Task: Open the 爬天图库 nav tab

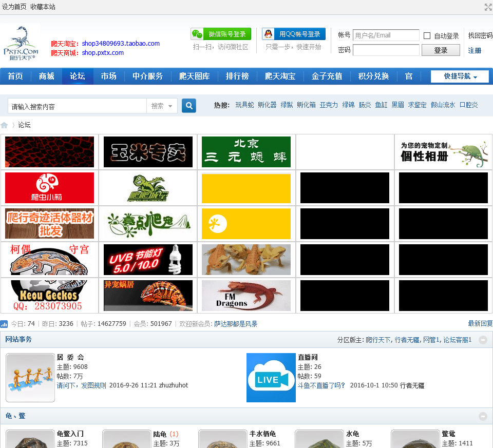Action: pyautogui.click(x=195, y=76)
